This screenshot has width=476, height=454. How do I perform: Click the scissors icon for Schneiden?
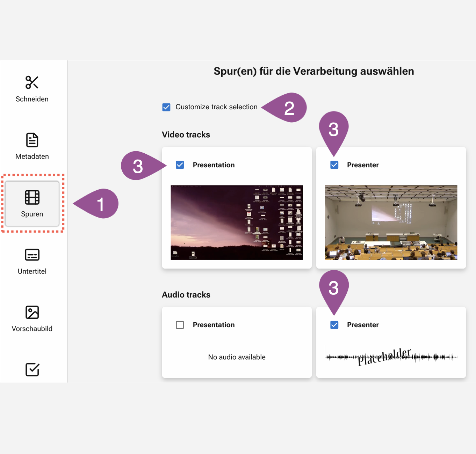coord(32,83)
